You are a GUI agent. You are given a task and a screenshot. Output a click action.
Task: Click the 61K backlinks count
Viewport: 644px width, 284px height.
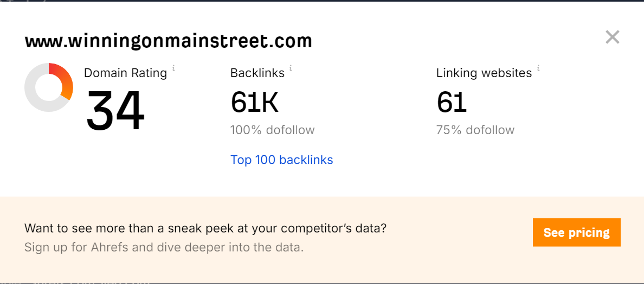(x=254, y=102)
